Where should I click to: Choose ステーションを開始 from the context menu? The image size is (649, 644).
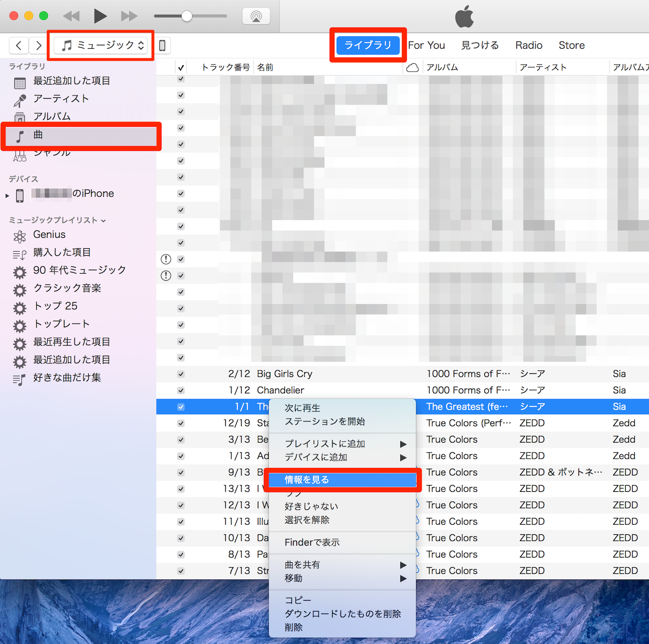(342, 422)
